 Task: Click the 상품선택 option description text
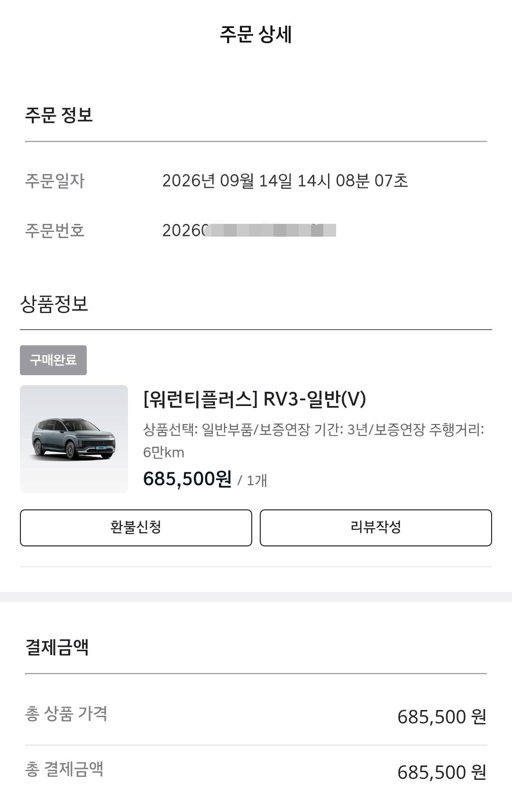313,441
